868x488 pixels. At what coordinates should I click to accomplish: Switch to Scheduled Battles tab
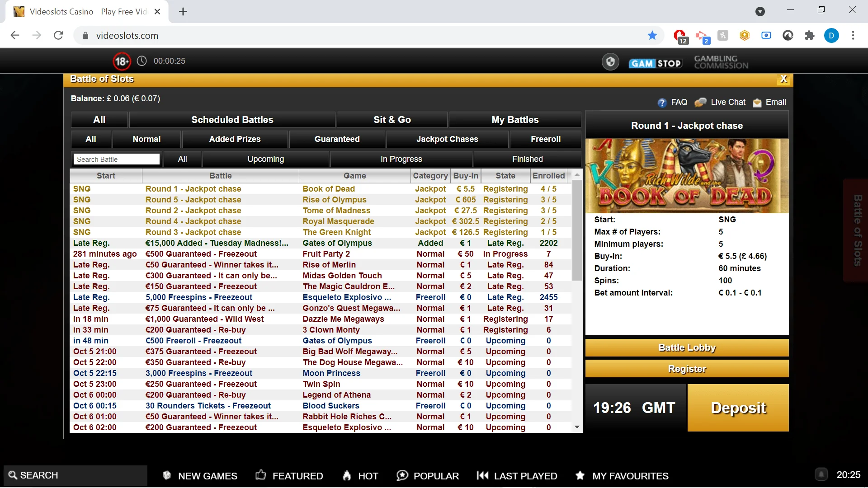point(232,120)
